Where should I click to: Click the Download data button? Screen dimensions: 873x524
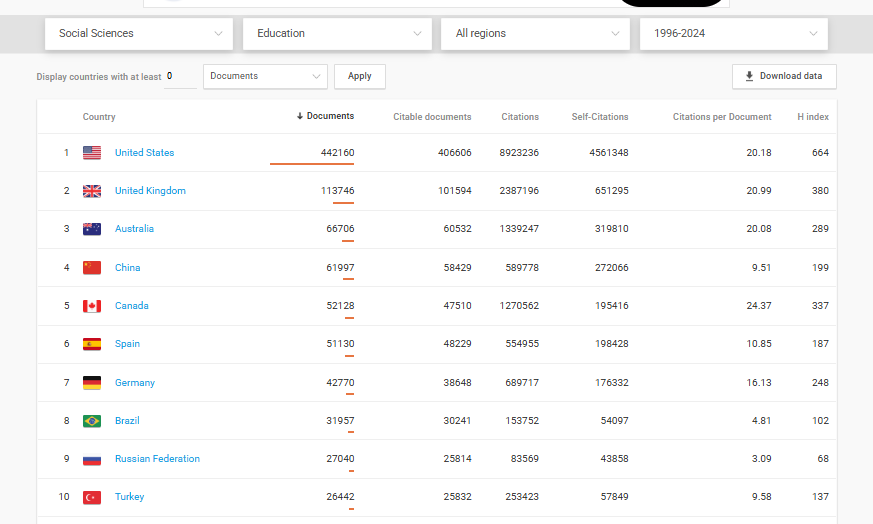pyautogui.click(x=784, y=76)
